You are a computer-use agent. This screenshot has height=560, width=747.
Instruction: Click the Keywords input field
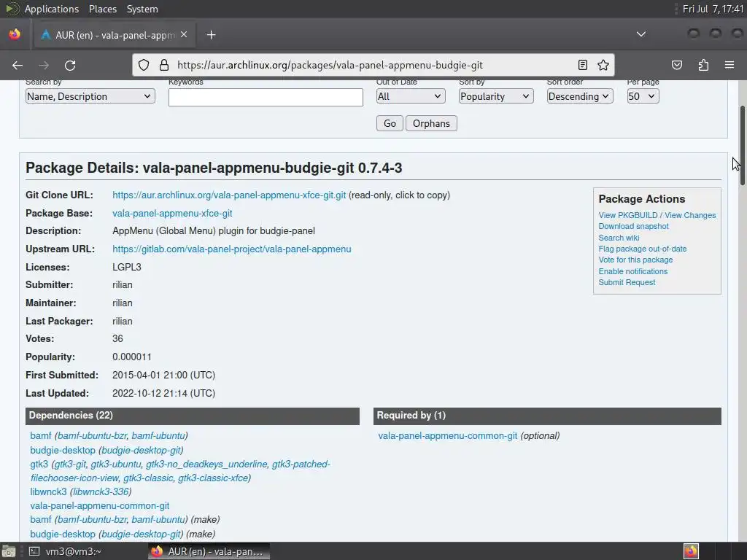pos(266,97)
